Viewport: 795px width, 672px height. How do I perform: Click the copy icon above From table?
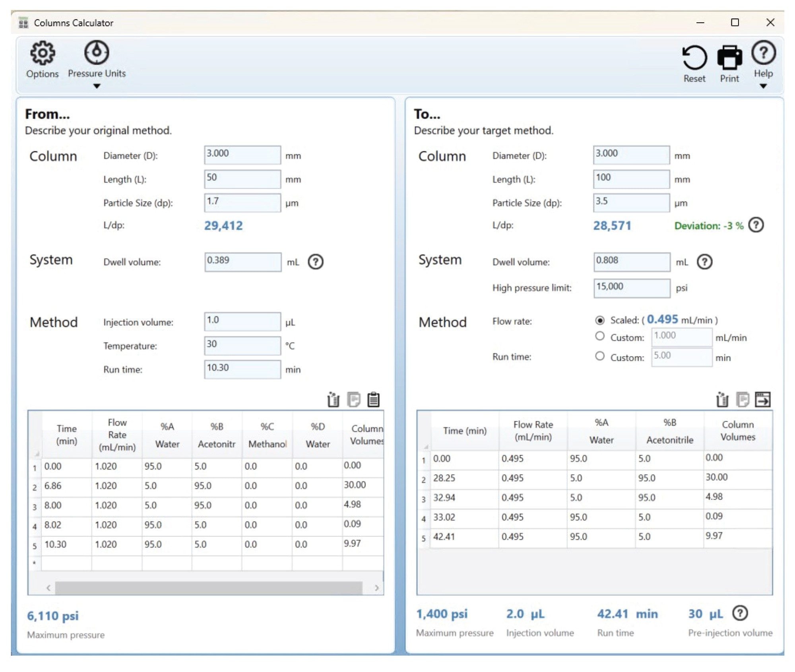(x=353, y=400)
